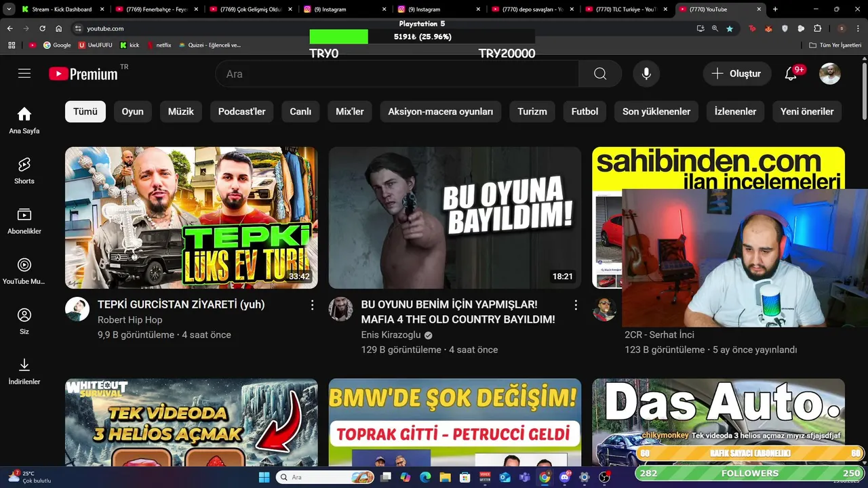Open the Siz page in the sidebar
This screenshot has height=488, width=868.
[24, 321]
